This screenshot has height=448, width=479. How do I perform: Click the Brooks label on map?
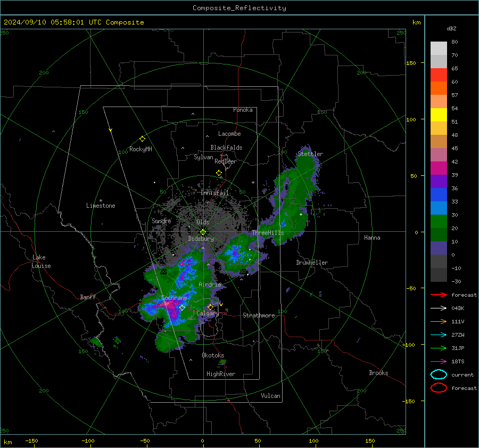(378, 373)
